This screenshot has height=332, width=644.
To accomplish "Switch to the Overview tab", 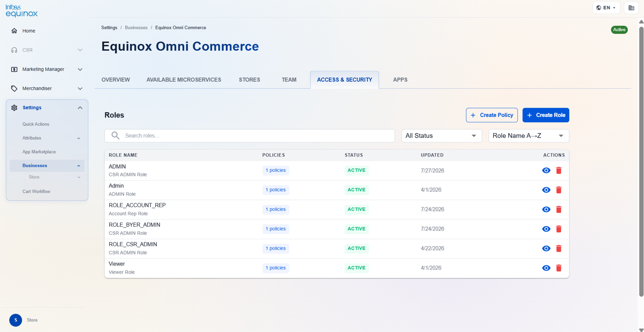I will 116,80.
